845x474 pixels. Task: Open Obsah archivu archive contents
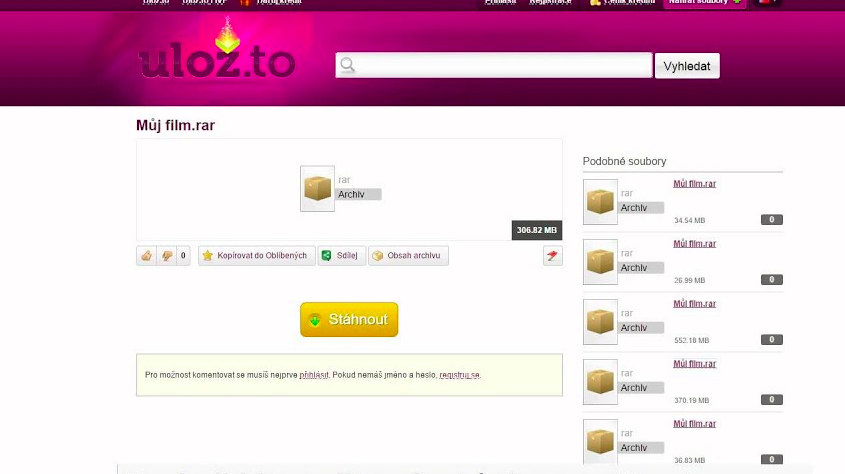click(x=408, y=255)
